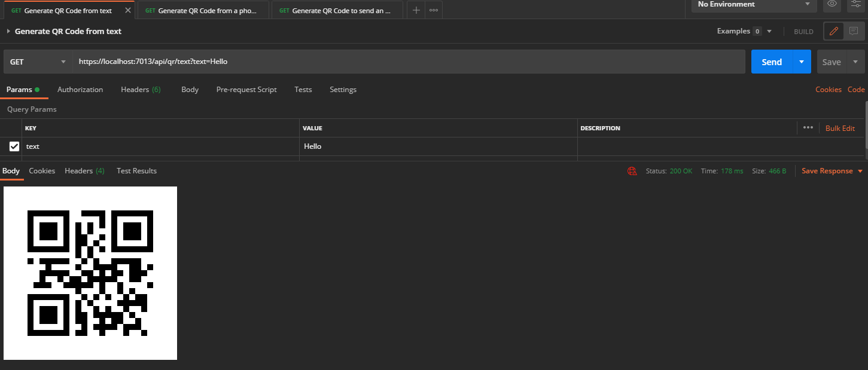The height and width of the screenshot is (370, 868).
Task: Open the Tests tab
Action: pos(303,90)
